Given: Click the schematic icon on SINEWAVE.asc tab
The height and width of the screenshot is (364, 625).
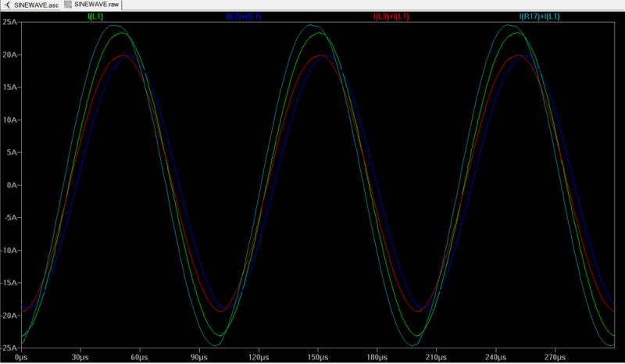Looking at the screenshot, I should pos(7,5).
